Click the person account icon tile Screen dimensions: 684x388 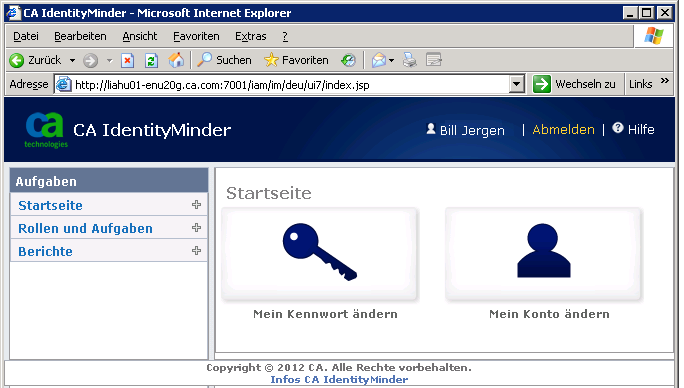543,254
